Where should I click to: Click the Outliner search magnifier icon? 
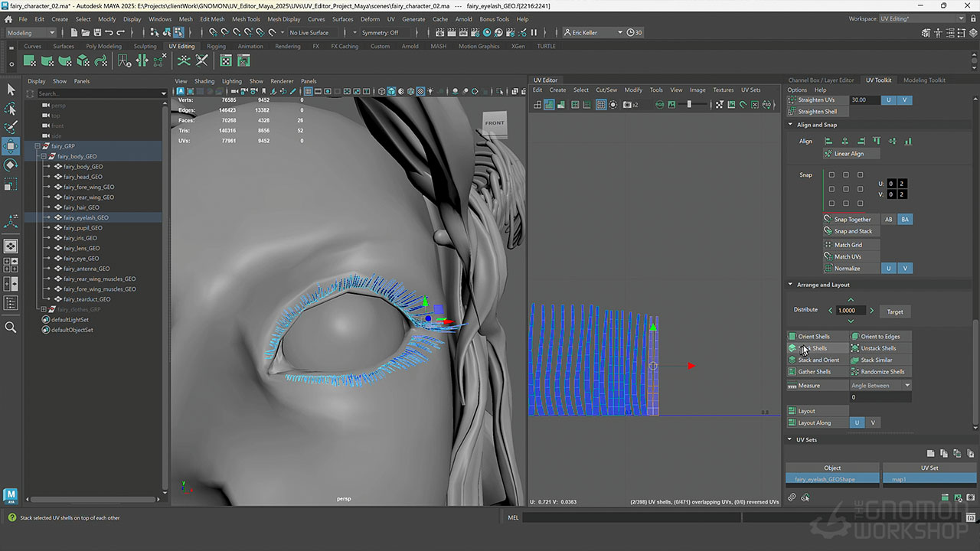(x=11, y=328)
